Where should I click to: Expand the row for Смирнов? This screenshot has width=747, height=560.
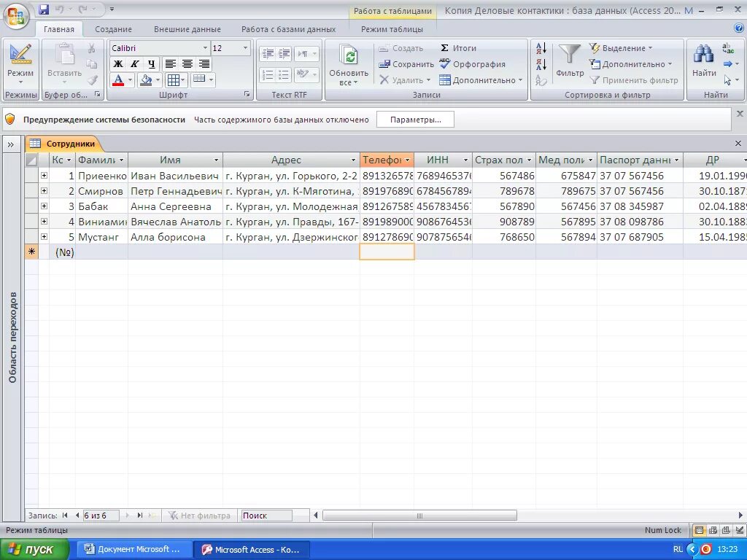click(x=44, y=191)
